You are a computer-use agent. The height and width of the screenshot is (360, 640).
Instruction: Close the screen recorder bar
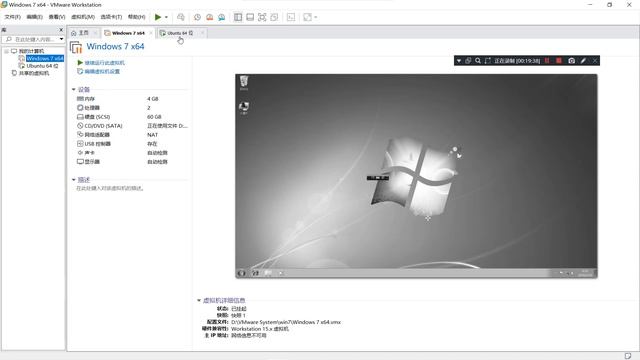[595, 60]
